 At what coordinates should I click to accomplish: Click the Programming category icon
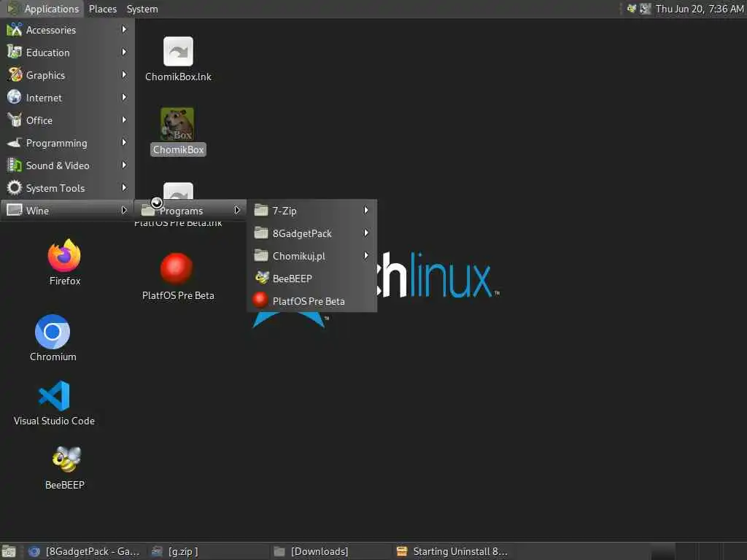15,142
